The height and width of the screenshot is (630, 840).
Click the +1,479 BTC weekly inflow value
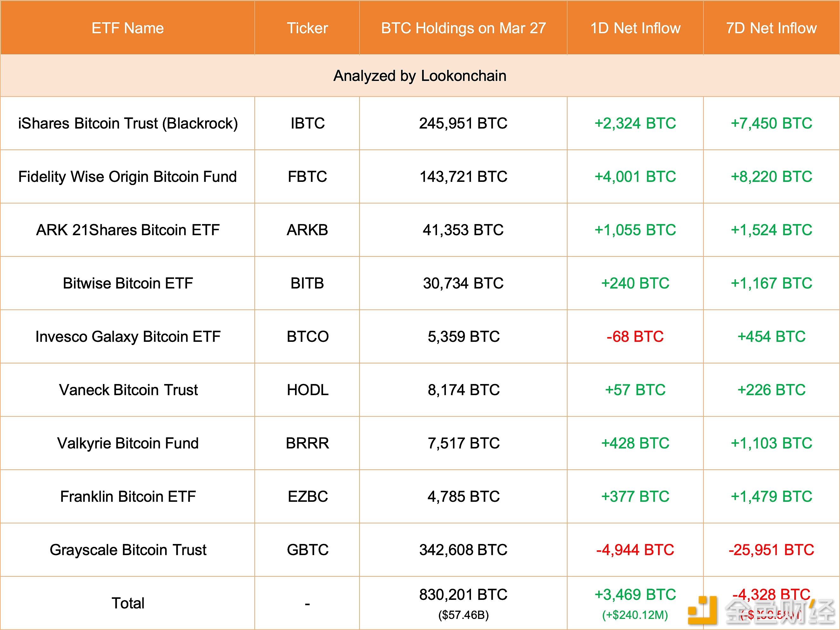(x=771, y=496)
